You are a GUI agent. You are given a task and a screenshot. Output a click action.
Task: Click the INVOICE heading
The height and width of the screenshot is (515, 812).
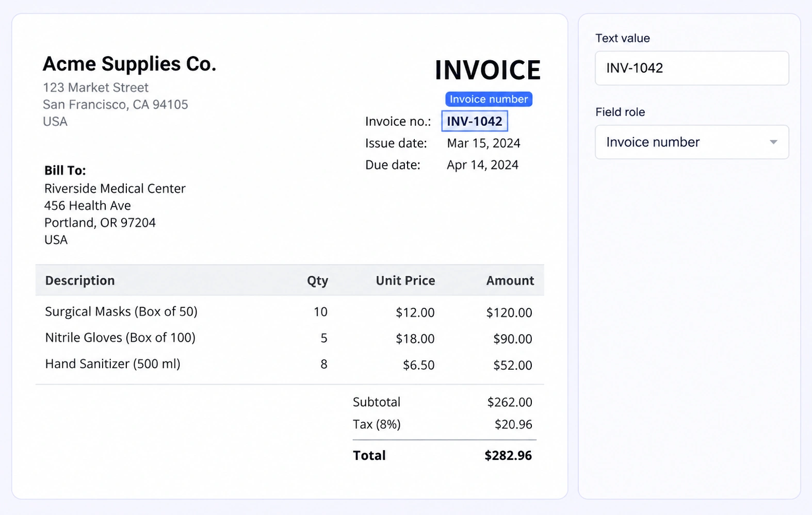pos(488,70)
